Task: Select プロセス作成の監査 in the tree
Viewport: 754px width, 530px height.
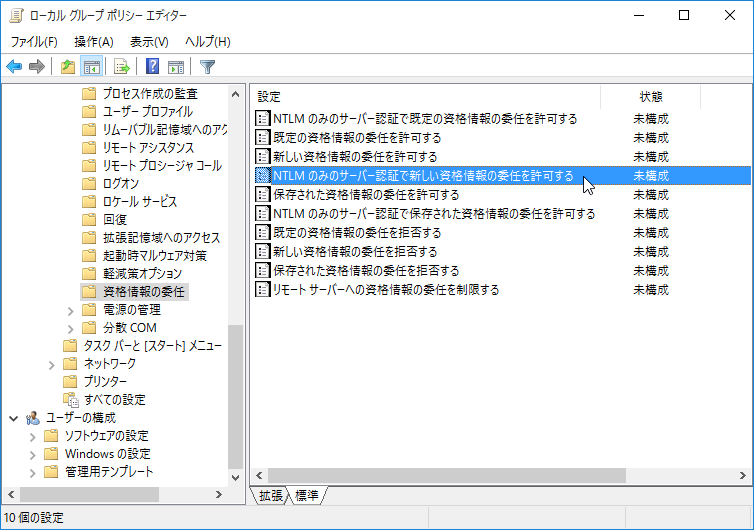Action: coord(150,93)
